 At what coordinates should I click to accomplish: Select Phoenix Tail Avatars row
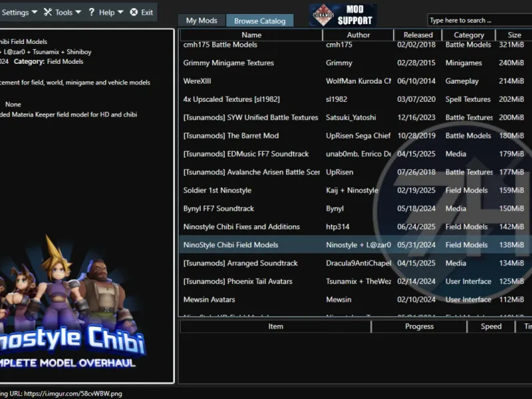point(355,281)
